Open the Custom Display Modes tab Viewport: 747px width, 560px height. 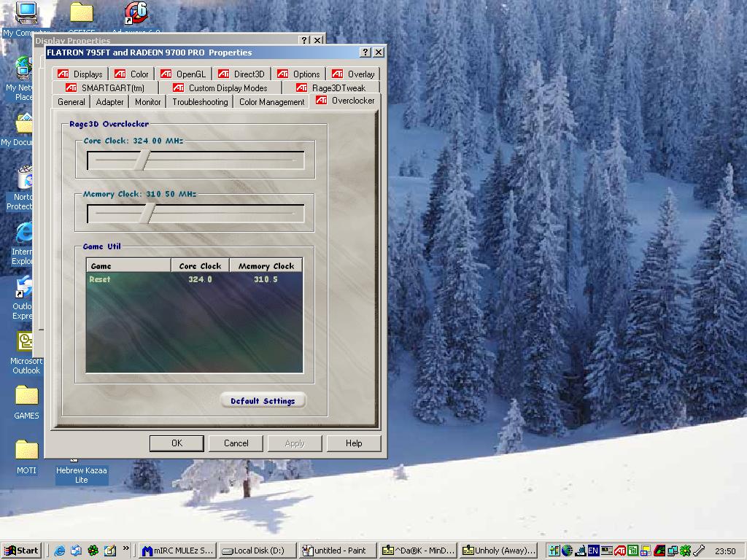pyautogui.click(x=220, y=87)
